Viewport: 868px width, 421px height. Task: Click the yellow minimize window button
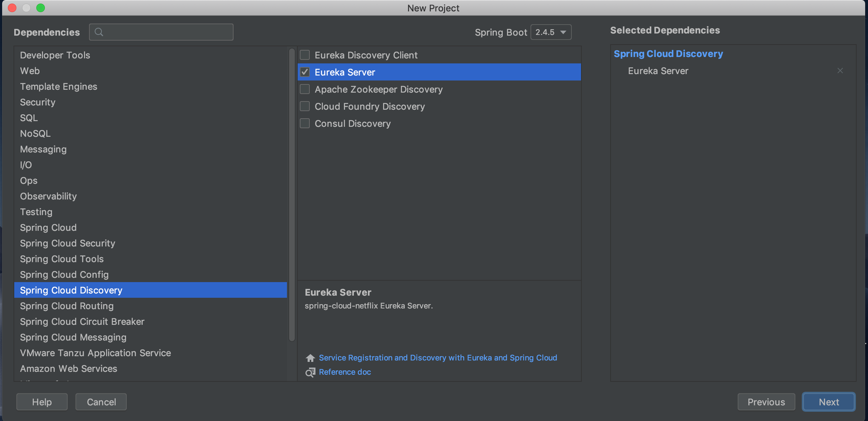[26, 8]
